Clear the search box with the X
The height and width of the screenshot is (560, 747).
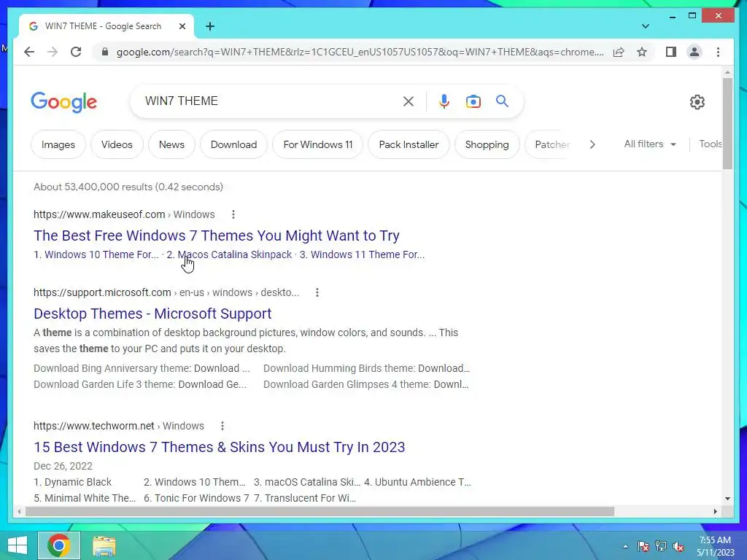(409, 101)
